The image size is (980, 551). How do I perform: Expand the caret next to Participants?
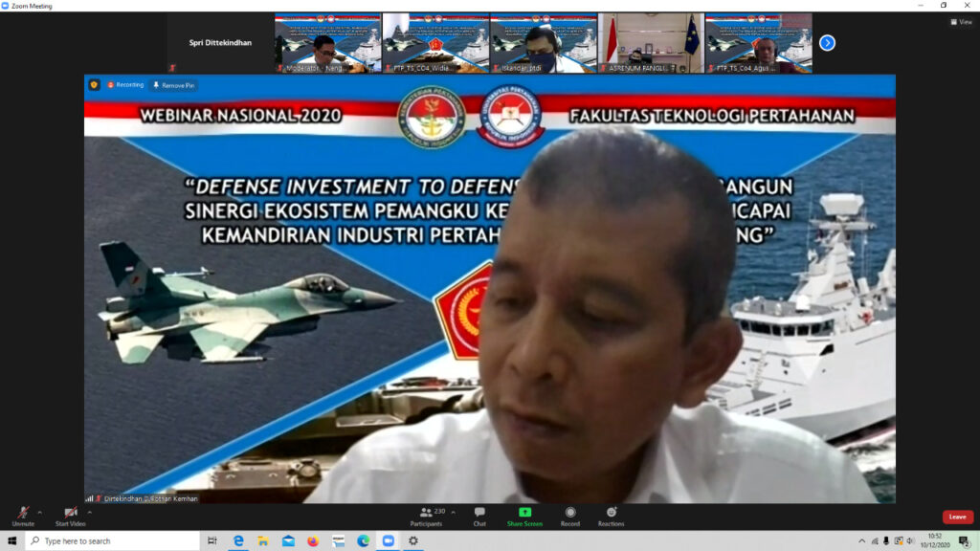453,512
